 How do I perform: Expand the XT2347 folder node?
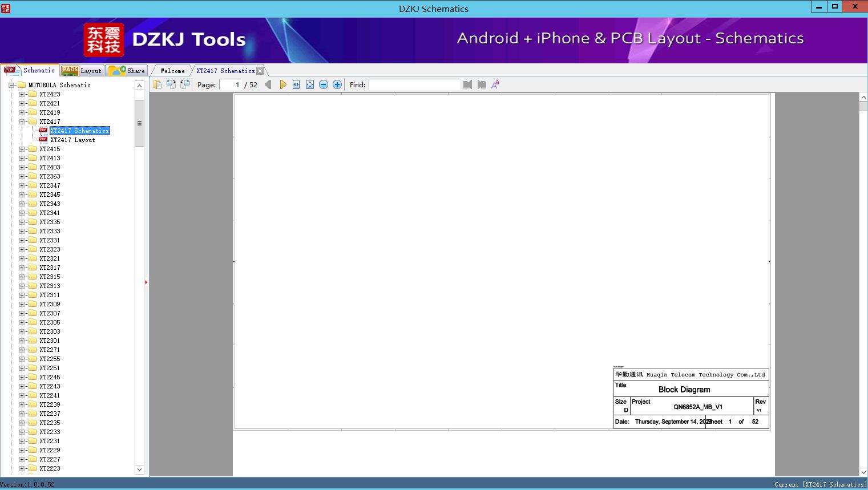pyautogui.click(x=22, y=185)
